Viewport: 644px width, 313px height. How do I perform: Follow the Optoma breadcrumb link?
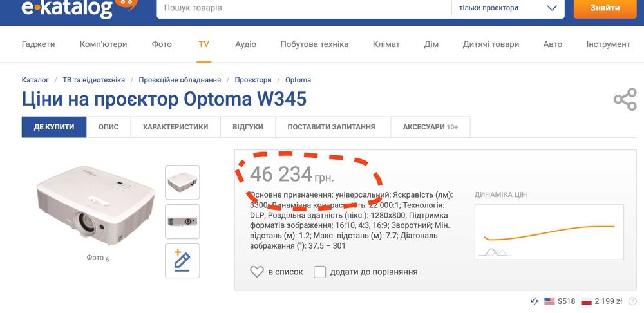(298, 80)
